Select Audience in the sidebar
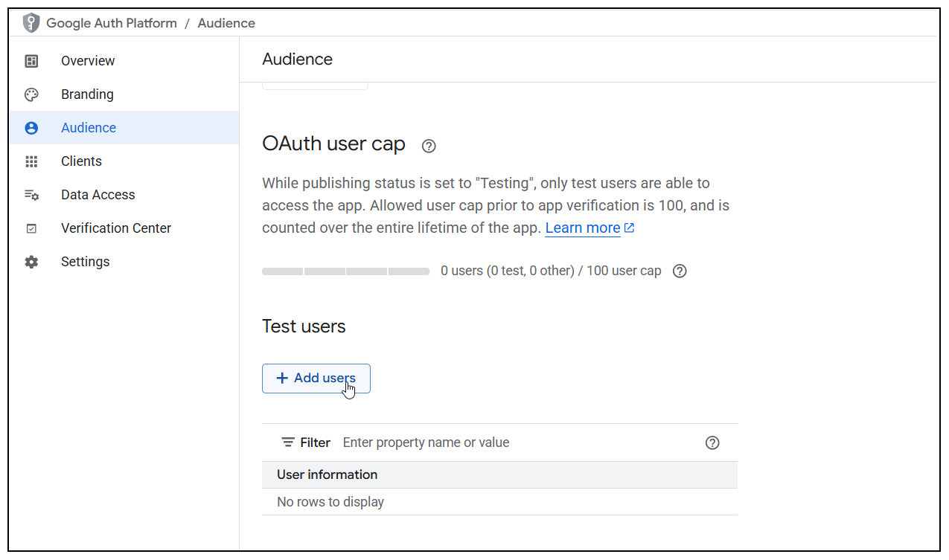 pyautogui.click(x=124, y=128)
